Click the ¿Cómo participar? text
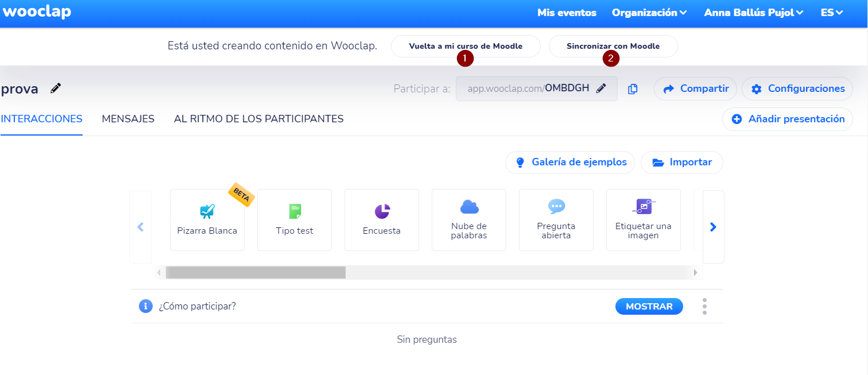The width and height of the screenshot is (868, 375). (197, 306)
